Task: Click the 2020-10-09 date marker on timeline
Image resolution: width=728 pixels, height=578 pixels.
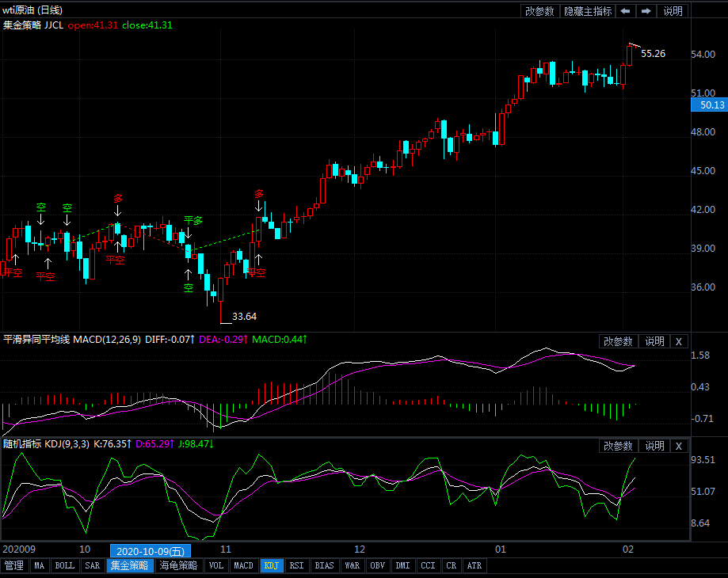Action: [x=151, y=550]
